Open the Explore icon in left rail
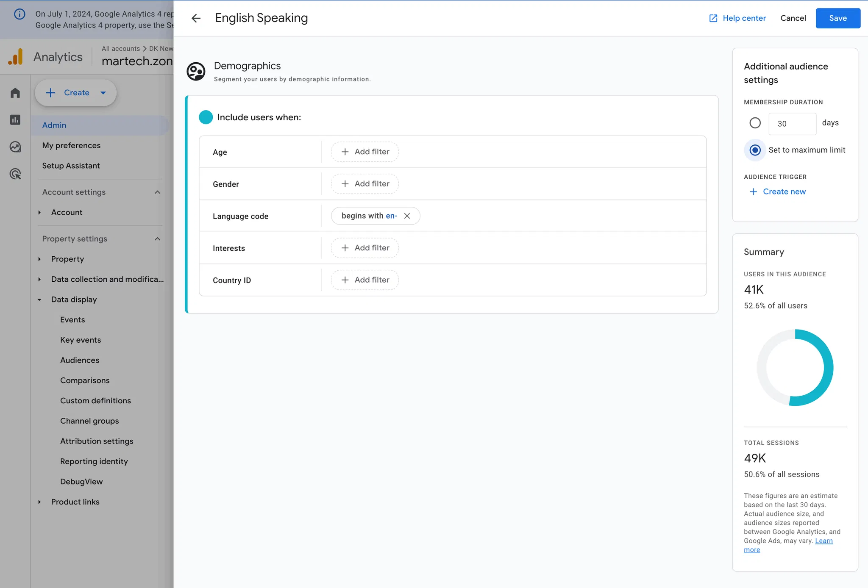The image size is (868, 588). 15,147
